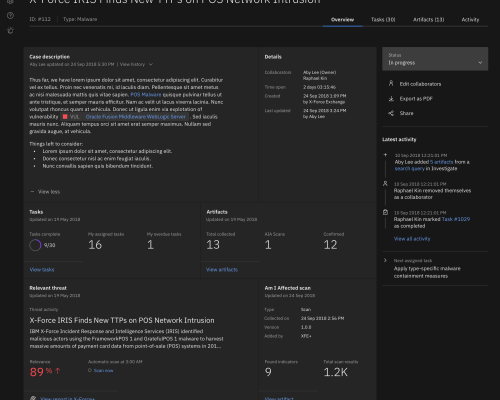The image size is (500, 400).
Task: Click the red relevance up arrow
Action: point(58,371)
